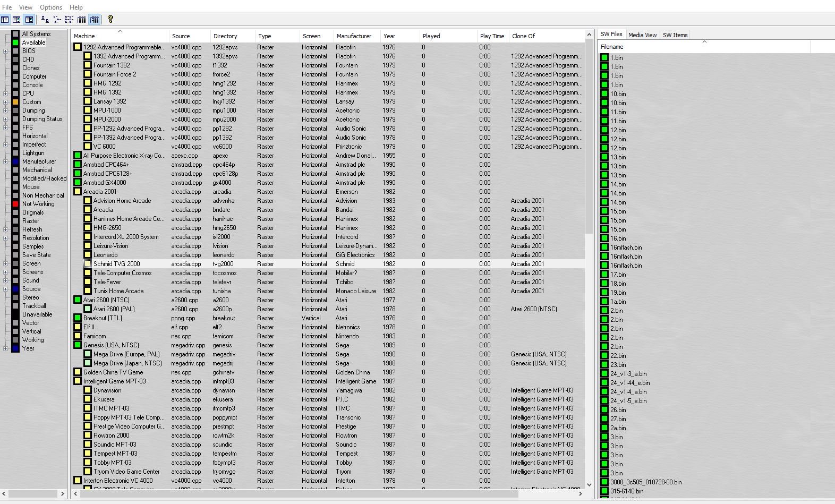This screenshot has height=504, width=835.
Task: Switch to Details view toolbar icon
Action: (x=82, y=20)
